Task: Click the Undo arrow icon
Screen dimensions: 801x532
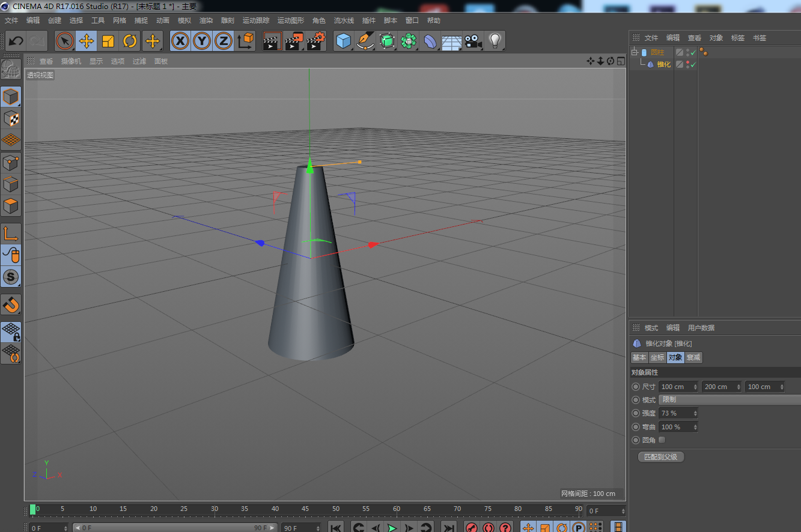Action: coord(16,41)
